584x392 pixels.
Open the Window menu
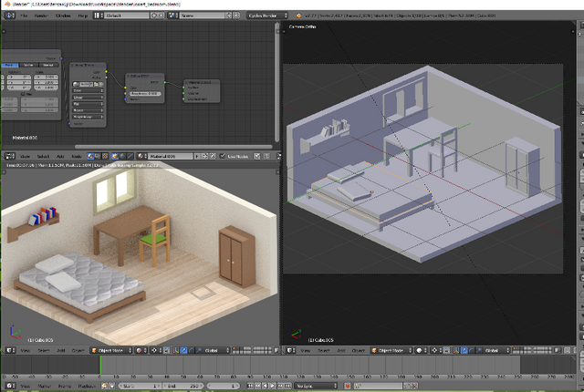[x=63, y=15]
